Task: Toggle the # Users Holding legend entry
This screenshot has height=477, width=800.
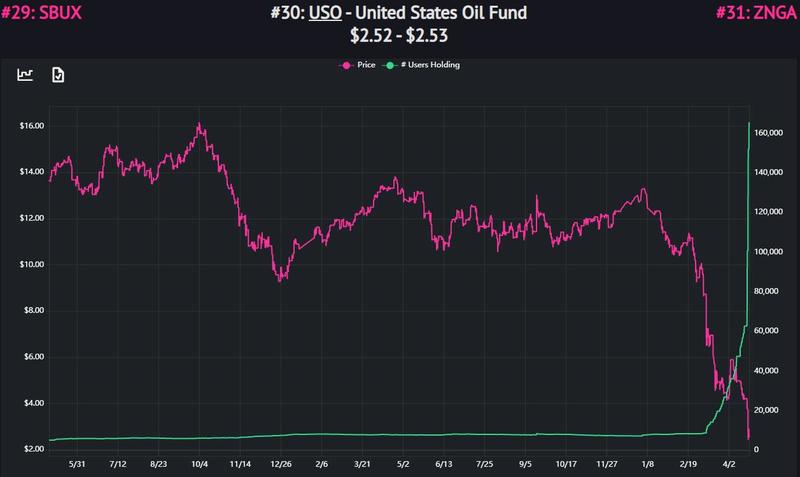Action: (x=421, y=65)
